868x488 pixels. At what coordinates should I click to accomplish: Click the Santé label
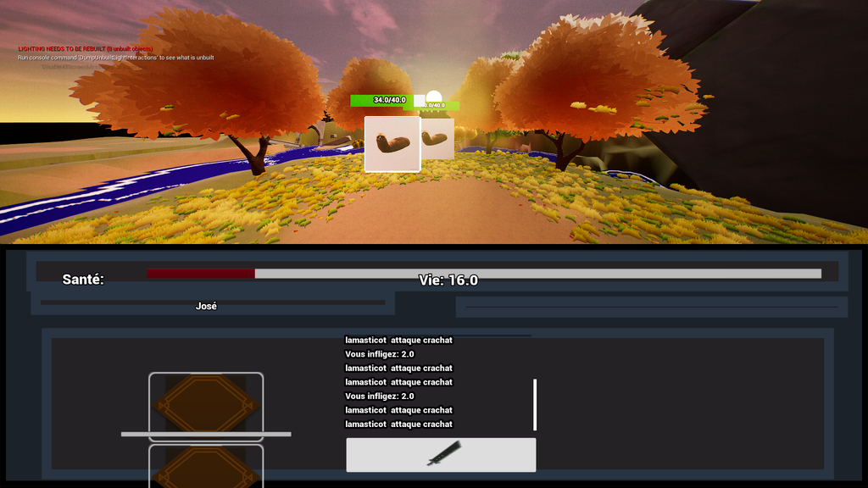coord(83,279)
